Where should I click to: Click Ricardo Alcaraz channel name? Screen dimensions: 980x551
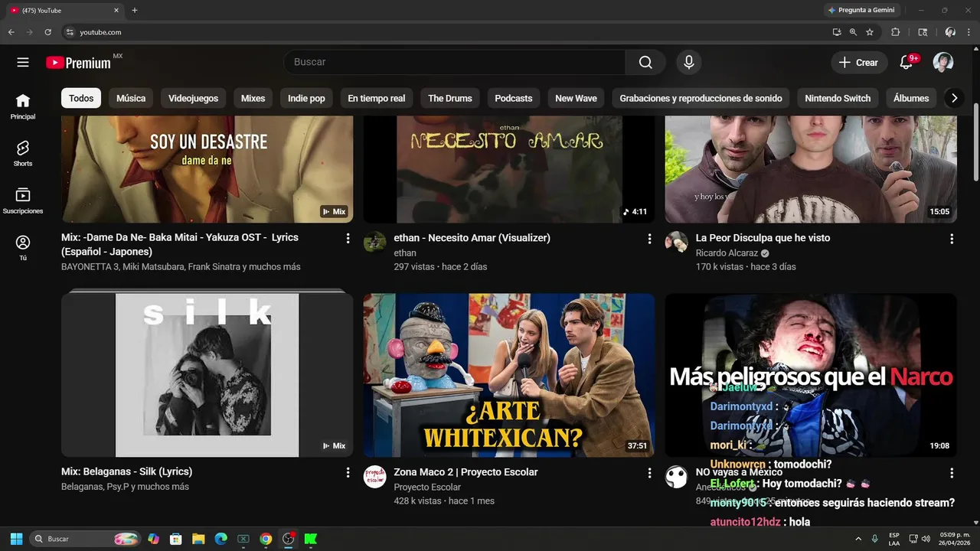727,253
